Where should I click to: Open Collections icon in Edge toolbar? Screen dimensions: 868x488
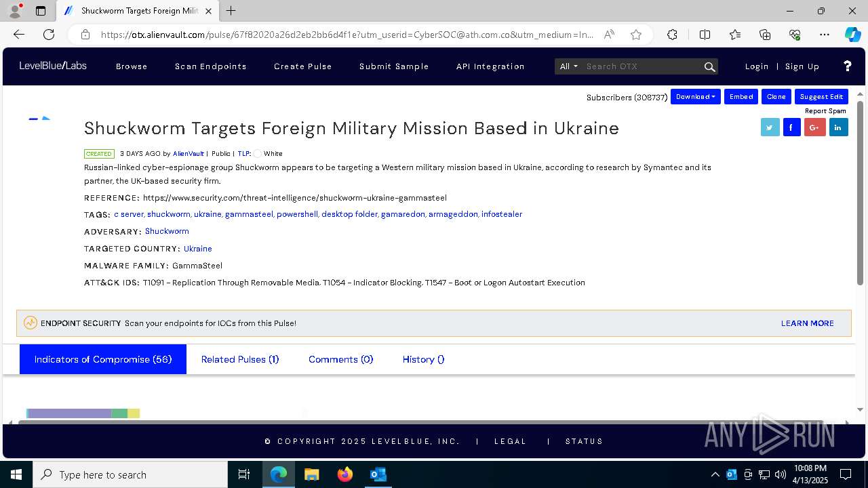point(765,35)
